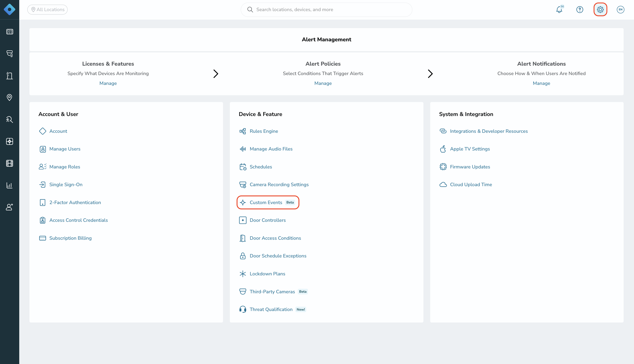Screen dimensions: 634x364
Task: Open the location pin sidebar icon
Action: tap(9, 98)
